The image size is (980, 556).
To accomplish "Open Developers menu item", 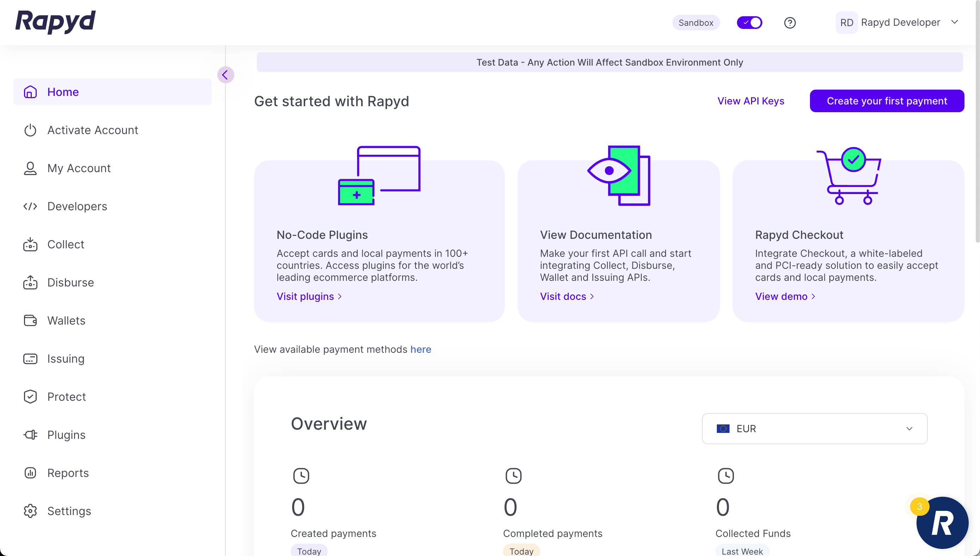I will click(x=77, y=206).
